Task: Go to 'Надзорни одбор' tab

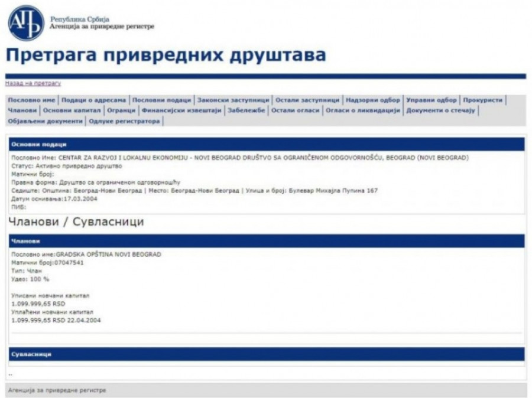Action: [x=373, y=100]
